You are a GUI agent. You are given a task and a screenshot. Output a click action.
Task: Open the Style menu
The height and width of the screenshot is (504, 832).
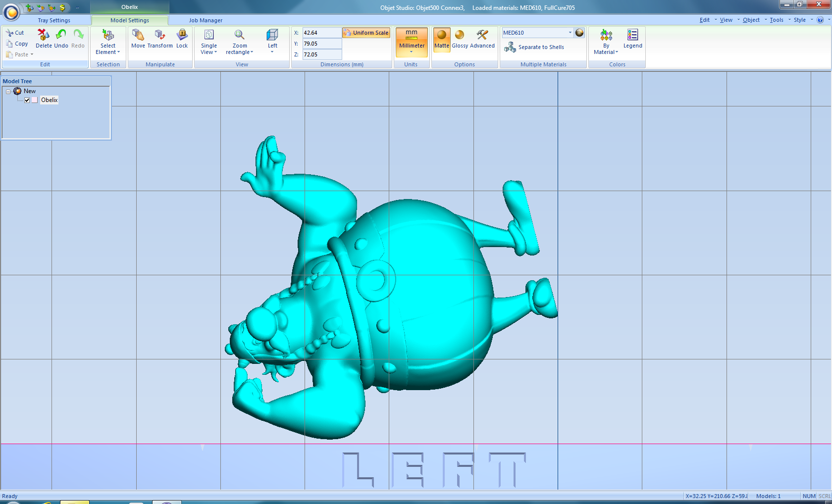point(799,20)
